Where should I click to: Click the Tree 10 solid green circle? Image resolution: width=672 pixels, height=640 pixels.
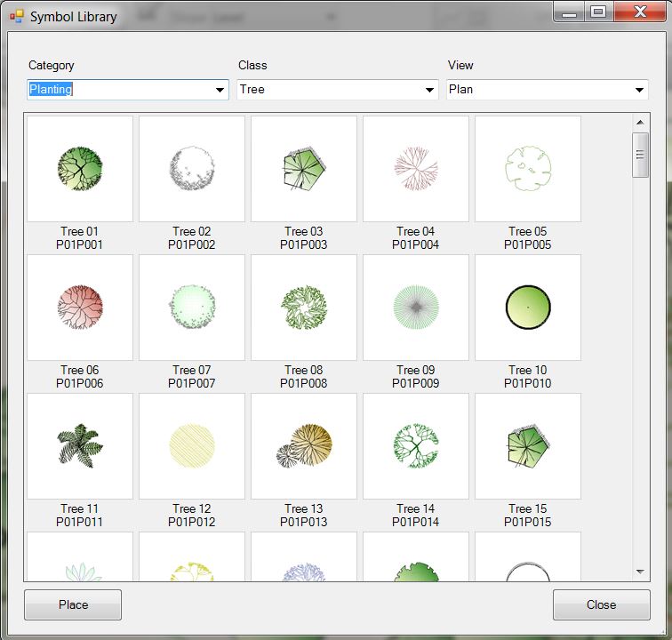528,307
